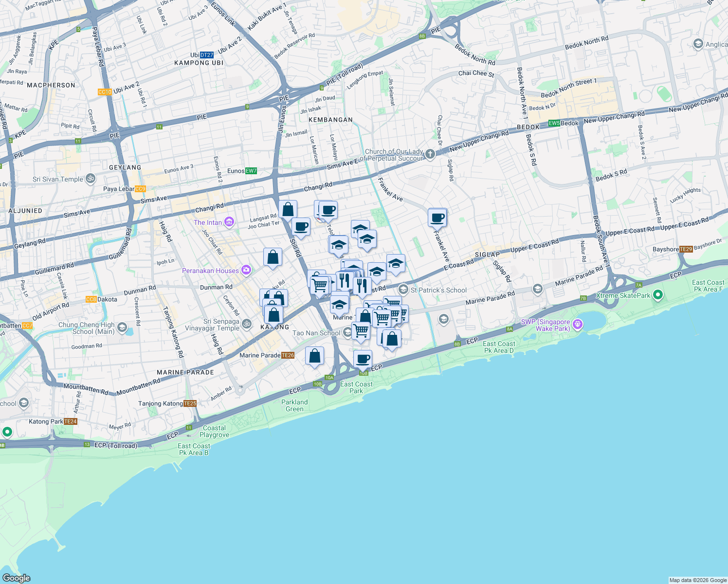This screenshot has height=584, width=728.
Task: Click the MACPHERSON area label
Action: pos(51,85)
